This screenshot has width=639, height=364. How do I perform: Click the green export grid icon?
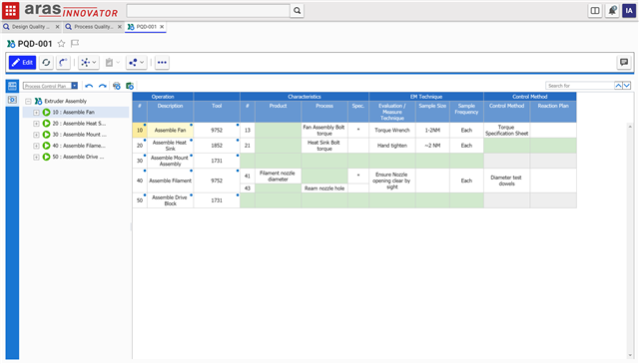point(130,86)
